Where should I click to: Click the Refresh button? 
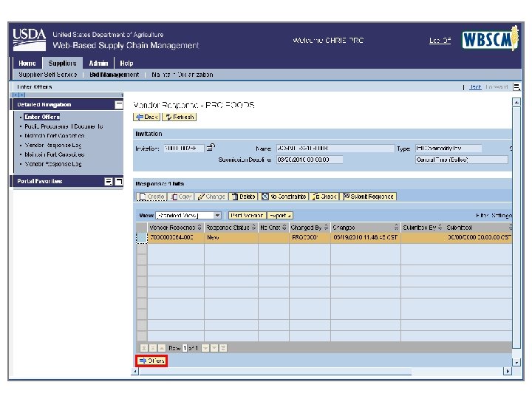tap(180, 117)
